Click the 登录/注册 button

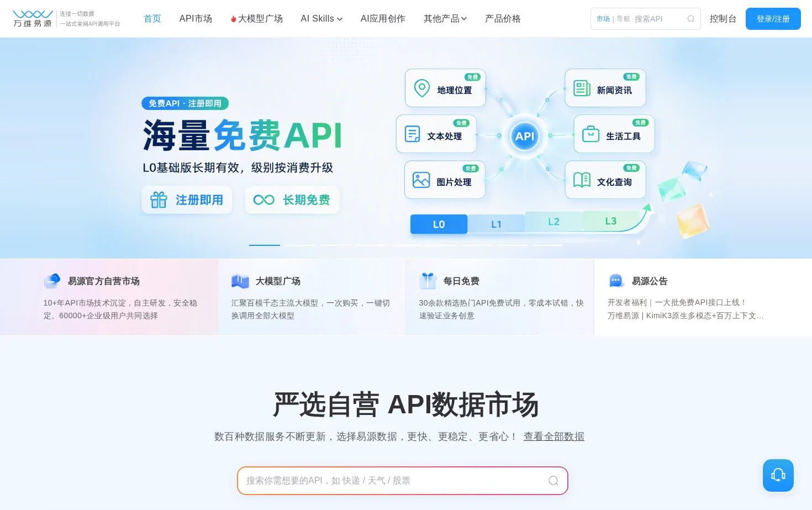click(773, 19)
